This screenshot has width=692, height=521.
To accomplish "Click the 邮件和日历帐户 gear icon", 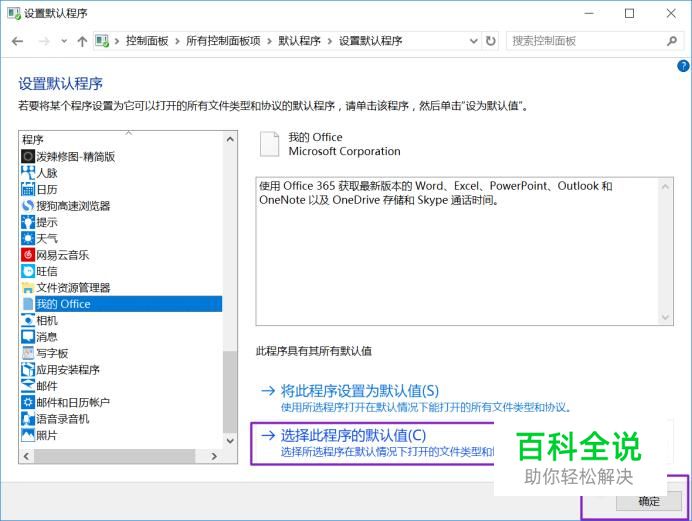I will coord(28,402).
